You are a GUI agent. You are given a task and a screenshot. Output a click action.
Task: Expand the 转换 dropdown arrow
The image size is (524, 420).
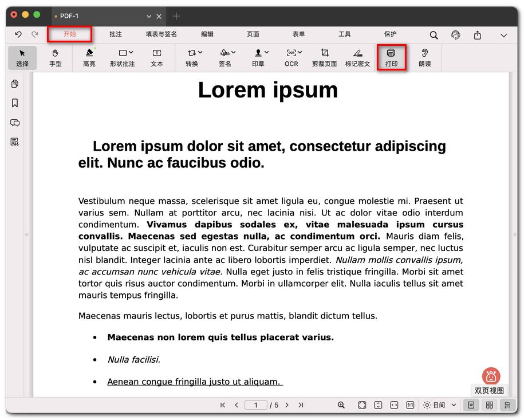tap(200, 53)
